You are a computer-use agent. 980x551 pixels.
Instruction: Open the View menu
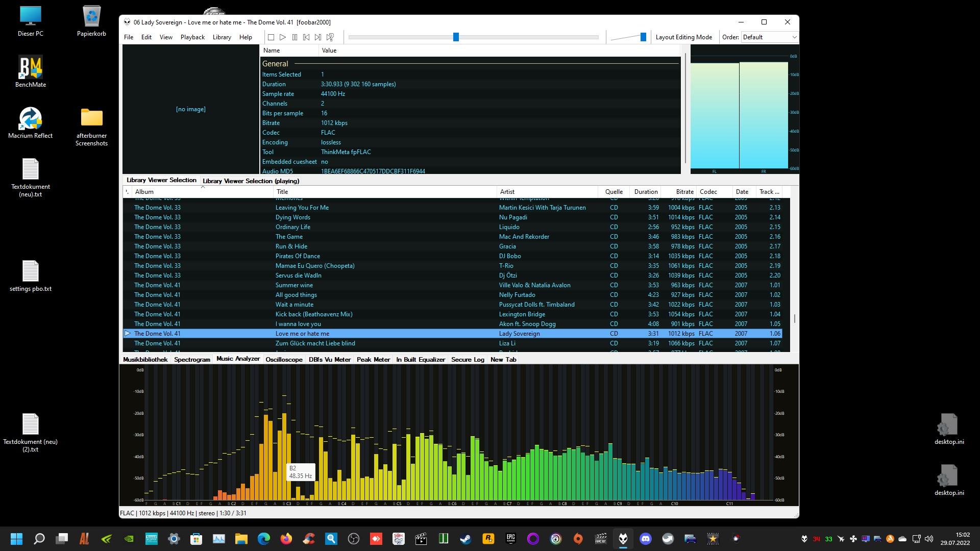[166, 37]
